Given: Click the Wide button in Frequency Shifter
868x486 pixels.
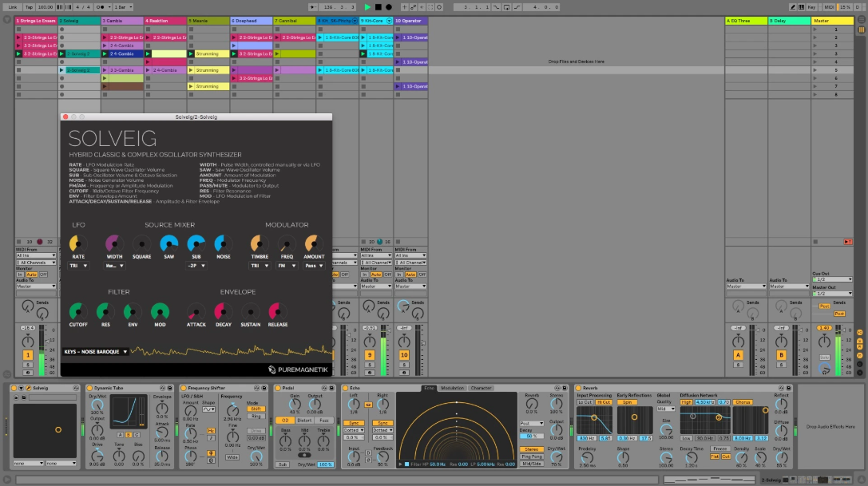Looking at the screenshot, I should (232, 457).
